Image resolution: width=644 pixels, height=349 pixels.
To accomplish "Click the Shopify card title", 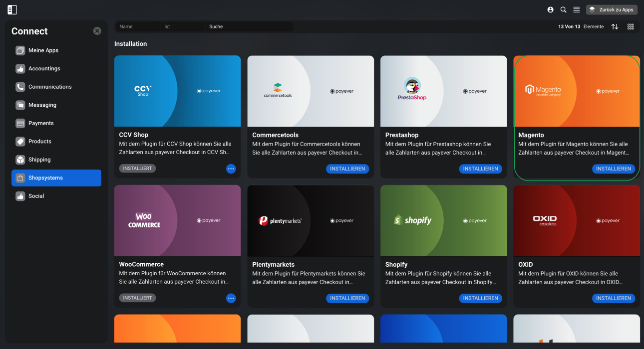I will click(x=396, y=264).
